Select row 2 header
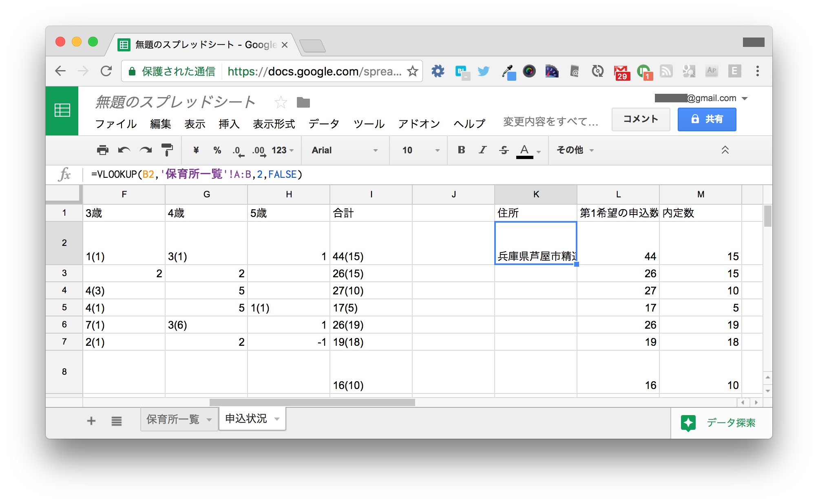The width and height of the screenshot is (818, 504). [64, 243]
